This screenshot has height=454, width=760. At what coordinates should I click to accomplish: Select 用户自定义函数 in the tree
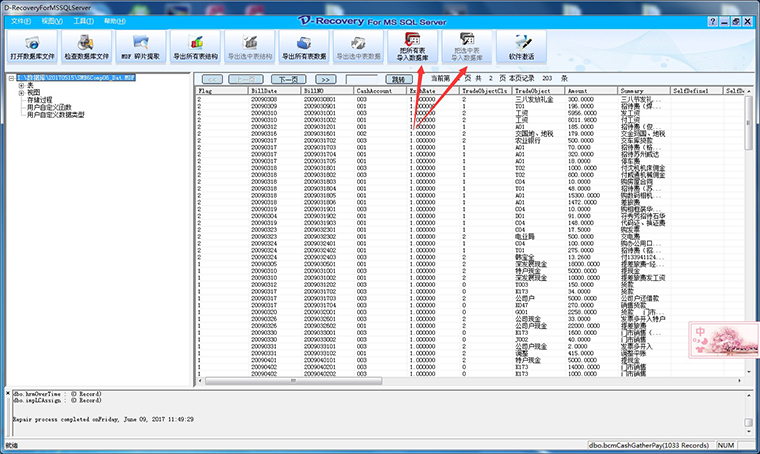point(49,107)
